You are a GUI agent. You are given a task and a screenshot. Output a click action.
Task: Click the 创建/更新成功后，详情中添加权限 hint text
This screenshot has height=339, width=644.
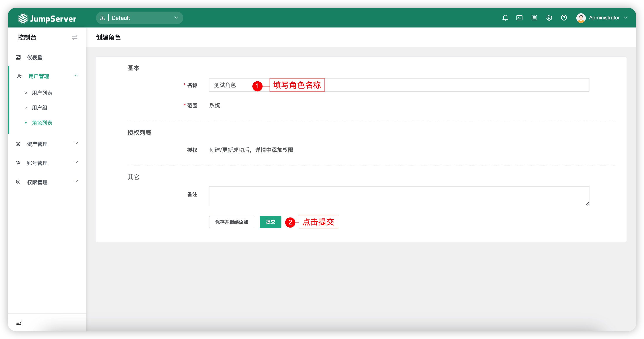coord(251,150)
